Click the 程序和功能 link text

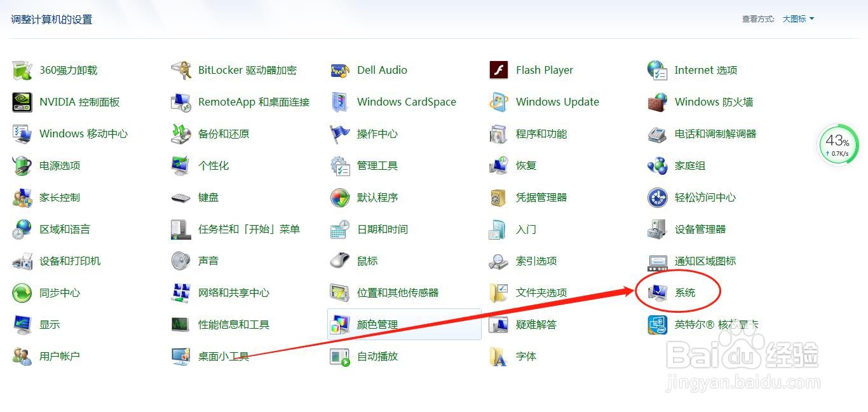tap(541, 134)
